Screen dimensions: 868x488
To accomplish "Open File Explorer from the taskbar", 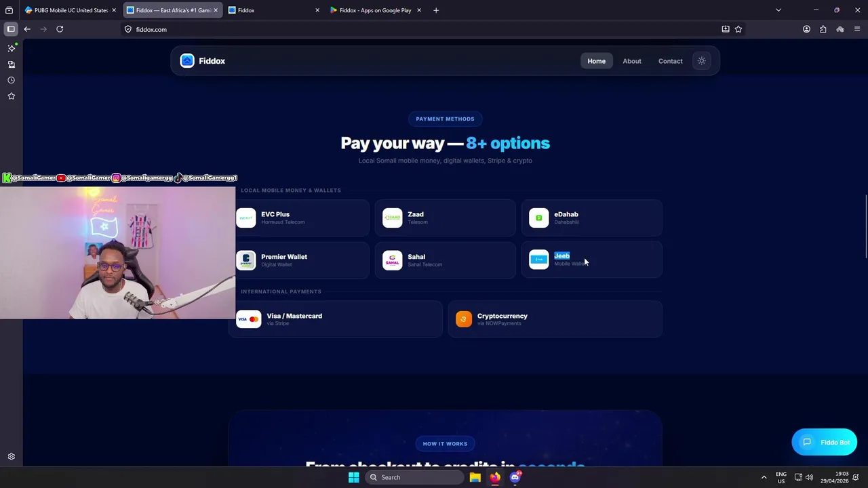I will [475, 477].
